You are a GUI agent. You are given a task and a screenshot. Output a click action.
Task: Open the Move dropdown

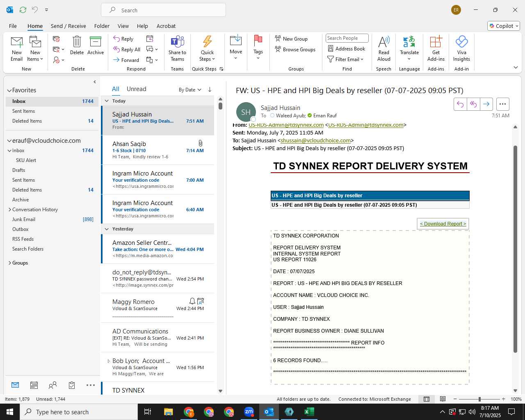point(236,48)
